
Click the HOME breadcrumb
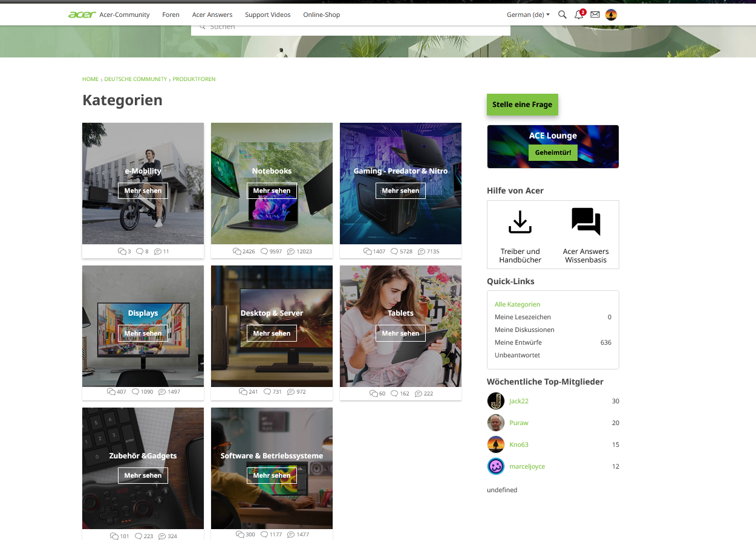coord(90,79)
